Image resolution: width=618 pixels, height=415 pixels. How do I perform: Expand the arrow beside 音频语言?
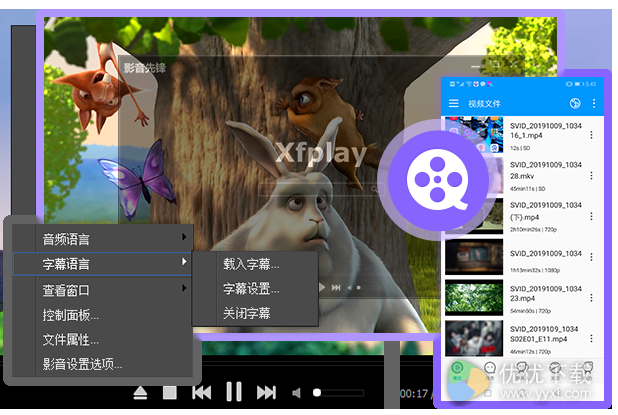184,236
